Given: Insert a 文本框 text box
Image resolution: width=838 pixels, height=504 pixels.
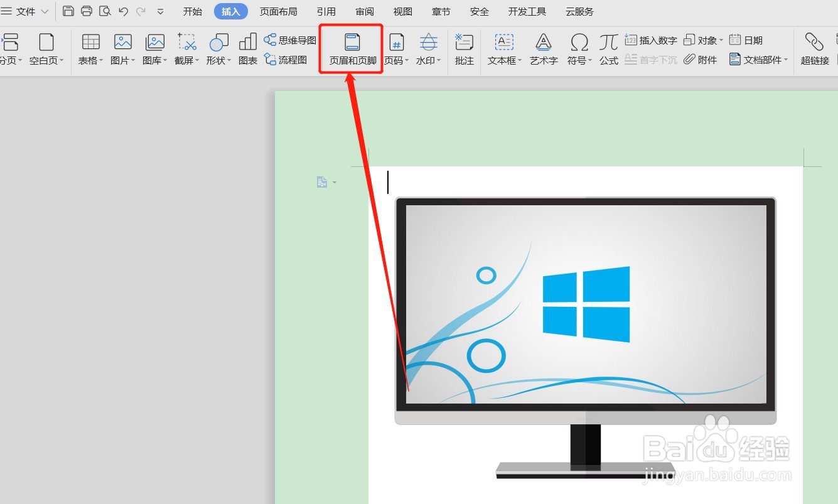Looking at the screenshot, I should point(505,50).
